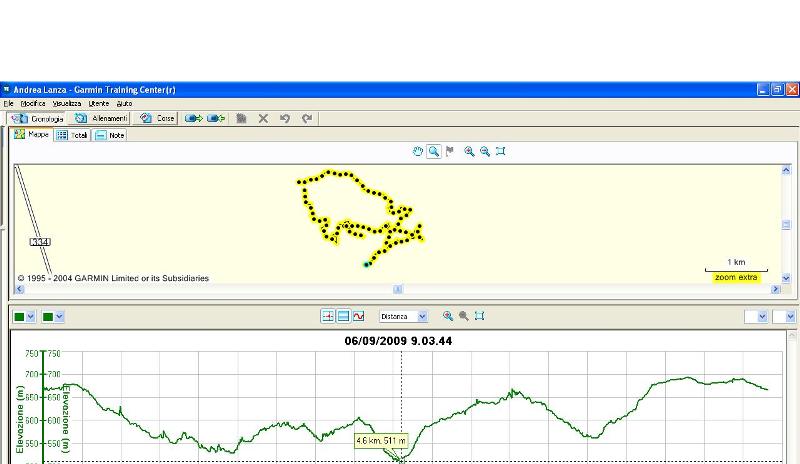Click the Allenamenti button
Image resolution: width=800 pixels, height=464 pixels.
pos(101,118)
